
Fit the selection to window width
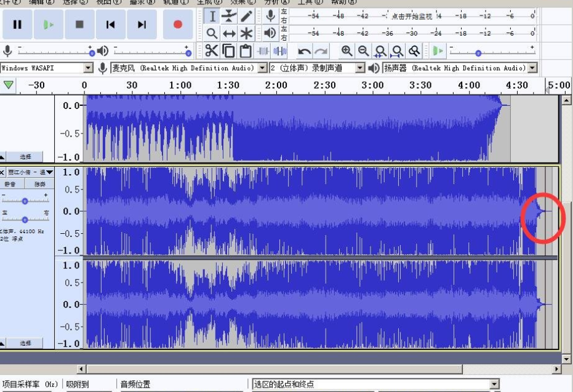380,51
